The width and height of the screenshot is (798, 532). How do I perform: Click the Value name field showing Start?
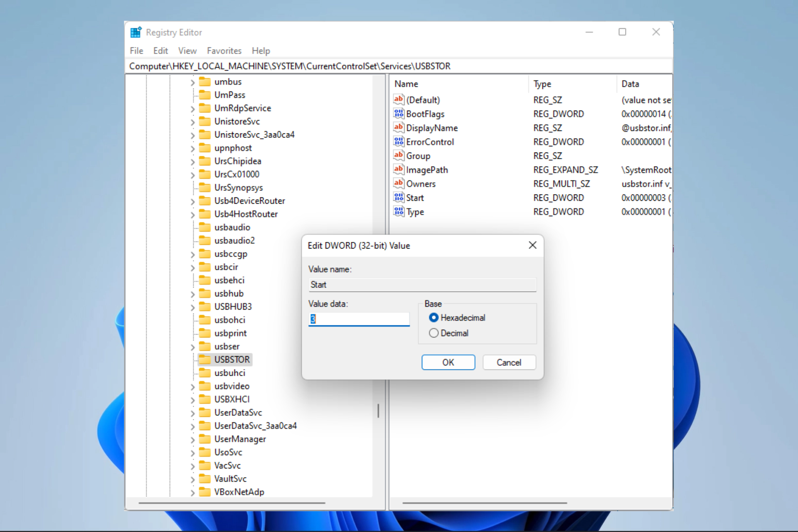point(422,285)
